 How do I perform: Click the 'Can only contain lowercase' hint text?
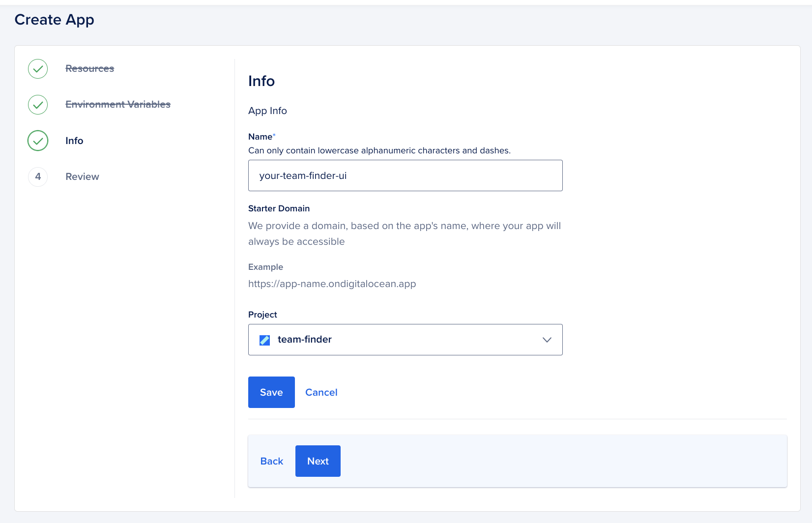click(379, 150)
